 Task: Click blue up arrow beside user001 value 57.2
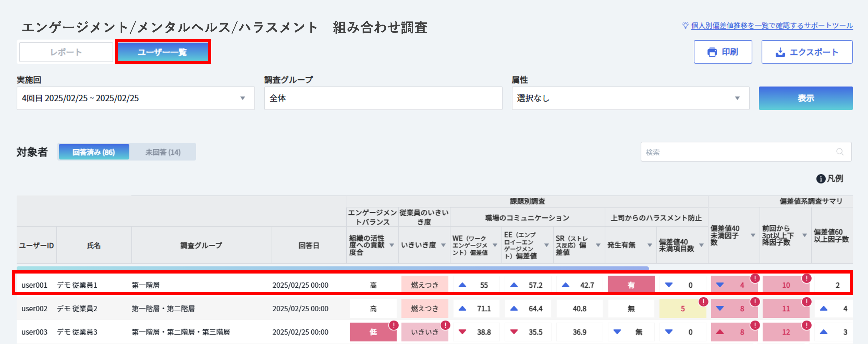pos(514,285)
